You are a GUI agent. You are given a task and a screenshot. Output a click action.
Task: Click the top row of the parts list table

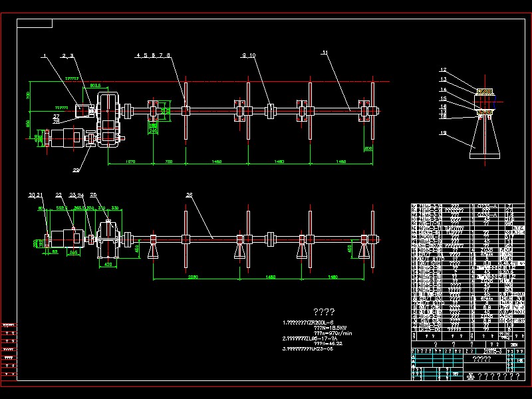[465, 205]
